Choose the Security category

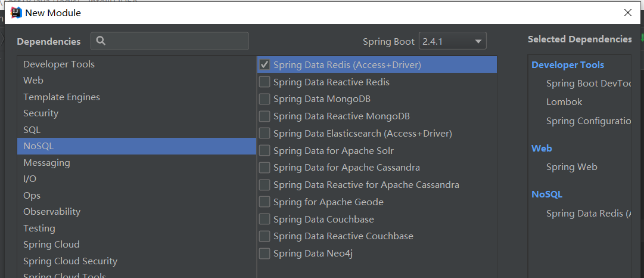(x=137, y=113)
